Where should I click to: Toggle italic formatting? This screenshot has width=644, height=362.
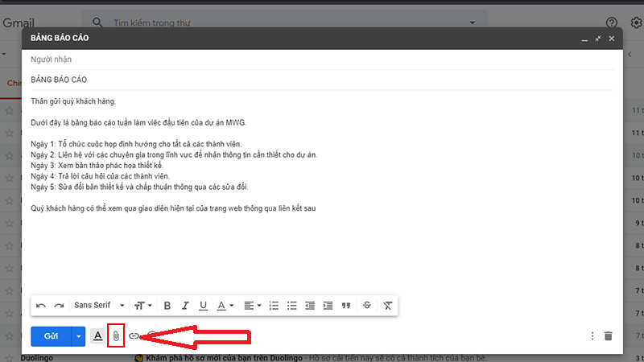pos(185,306)
